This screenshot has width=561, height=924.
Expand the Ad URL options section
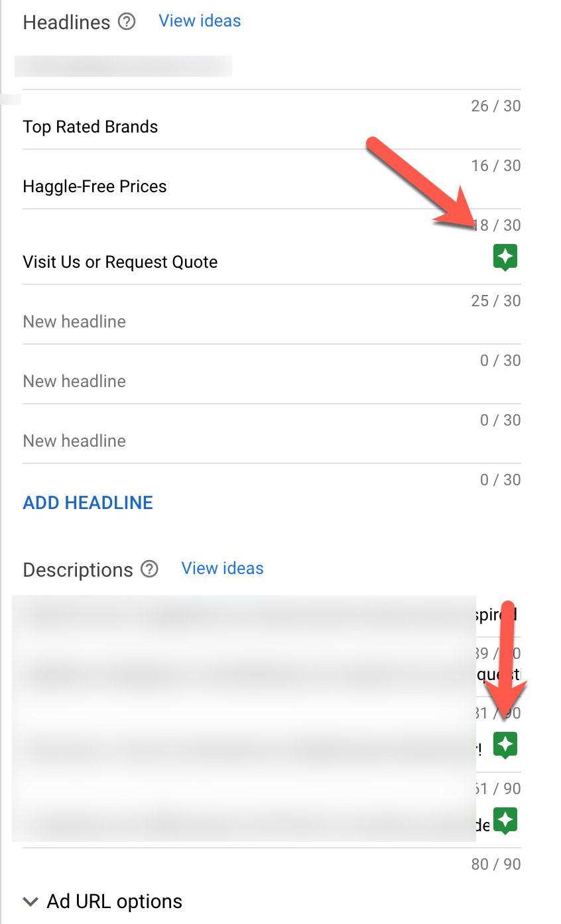click(x=103, y=901)
